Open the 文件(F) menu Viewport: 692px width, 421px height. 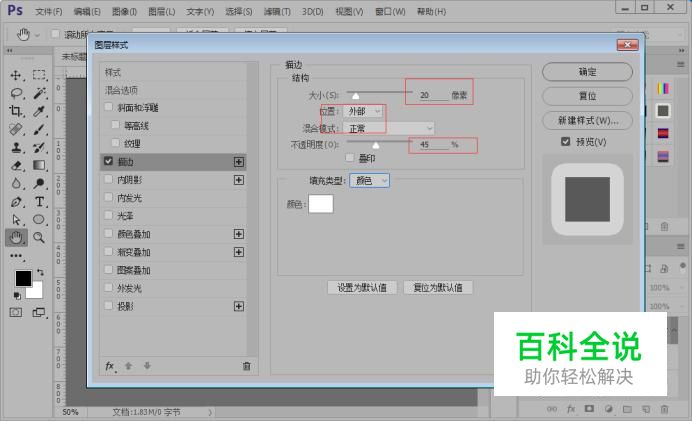pos(49,11)
